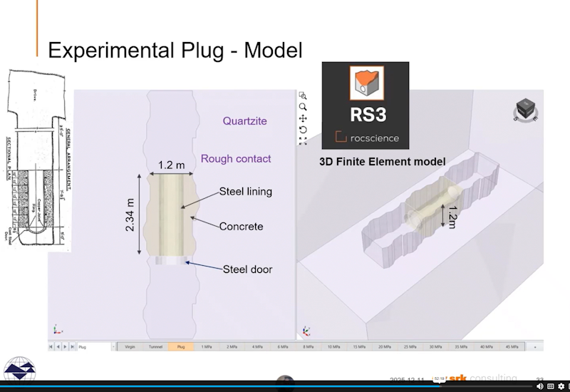This screenshot has height=392, width=570.
Task: Activate the pan tool with four arrows
Action: point(303,118)
